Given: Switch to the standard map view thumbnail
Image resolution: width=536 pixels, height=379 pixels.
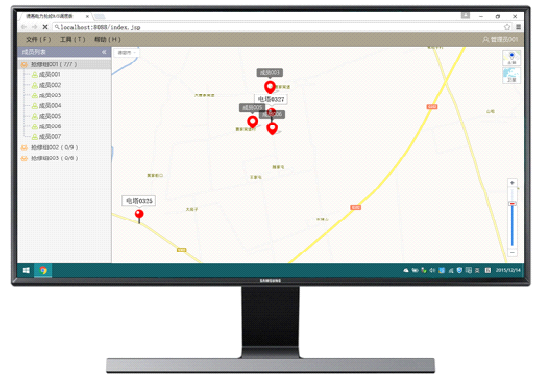Looking at the screenshot, I should click(x=511, y=58).
